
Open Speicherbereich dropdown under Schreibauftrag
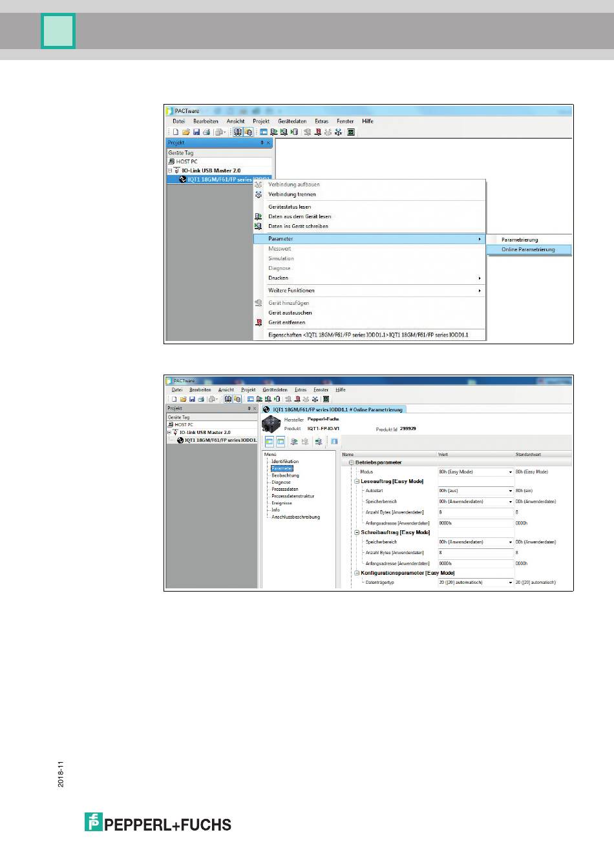[510, 542]
